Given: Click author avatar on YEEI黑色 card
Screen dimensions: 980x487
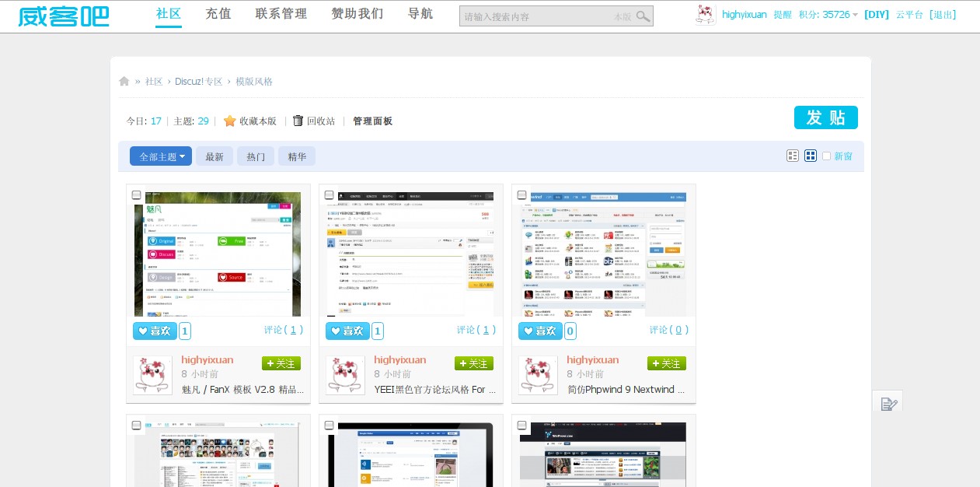Looking at the screenshot, I should pos(345,375).
